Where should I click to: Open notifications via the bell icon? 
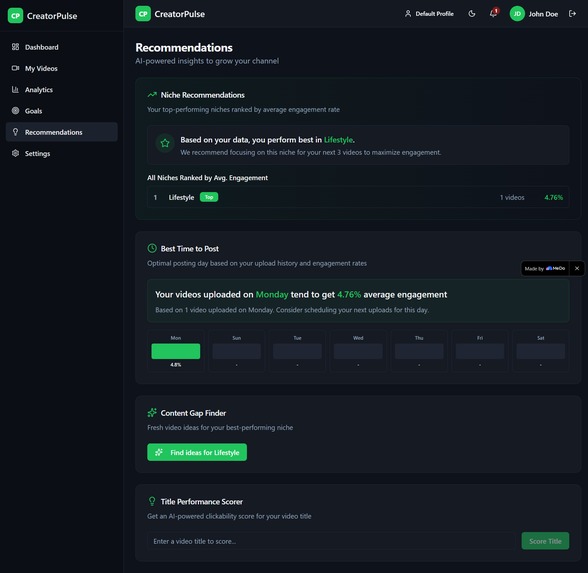point(493,14)
